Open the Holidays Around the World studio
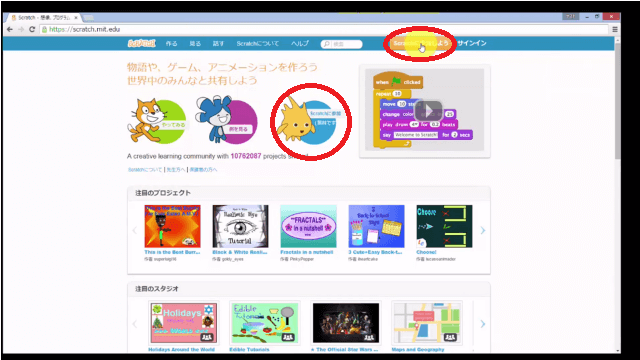The width and height of the screenshot is (640, 360). pyautogui.click(x=183, y=323)
